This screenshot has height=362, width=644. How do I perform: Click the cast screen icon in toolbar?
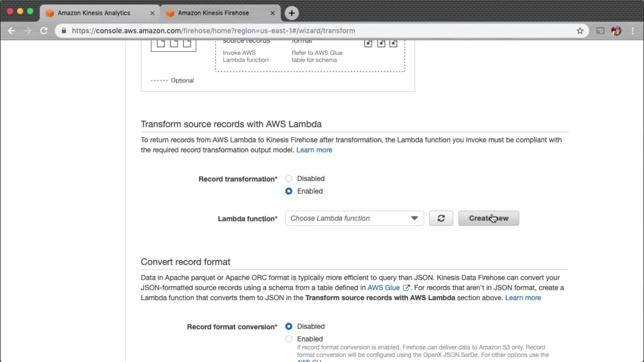point(600,31)
